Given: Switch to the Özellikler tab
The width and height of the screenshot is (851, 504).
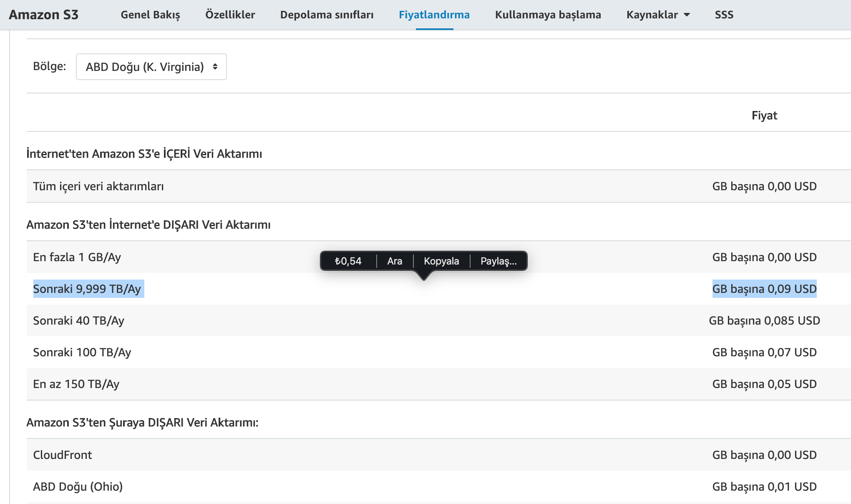Looking at the screenshot, I should pyautogui.click(x=230, y=15).
